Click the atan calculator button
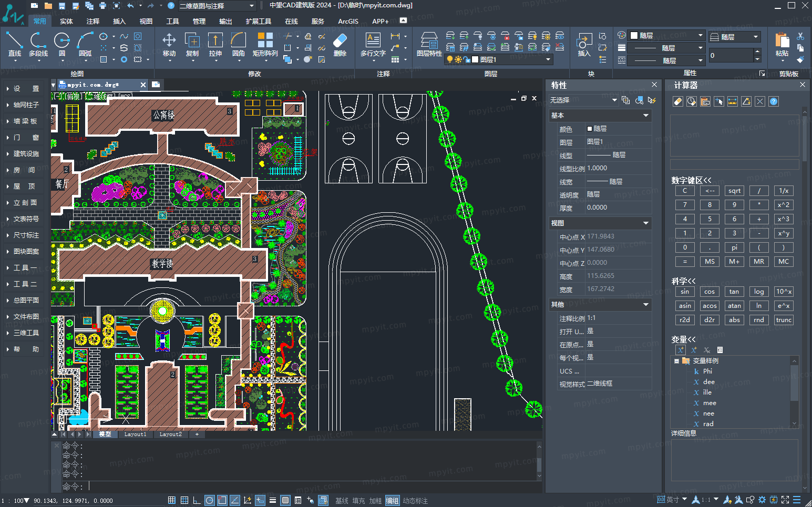Viewport: 812px width, 507px height. 734,306
